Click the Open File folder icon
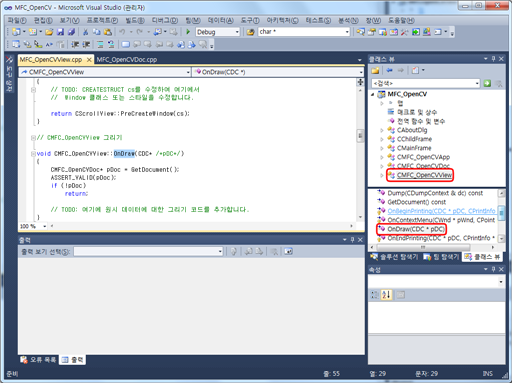The width and height of the screenshot is (512, 383). coord(49,32)
